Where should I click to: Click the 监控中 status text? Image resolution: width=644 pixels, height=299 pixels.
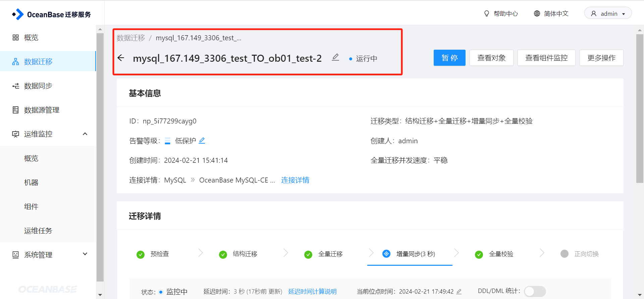tap(177, 292)
